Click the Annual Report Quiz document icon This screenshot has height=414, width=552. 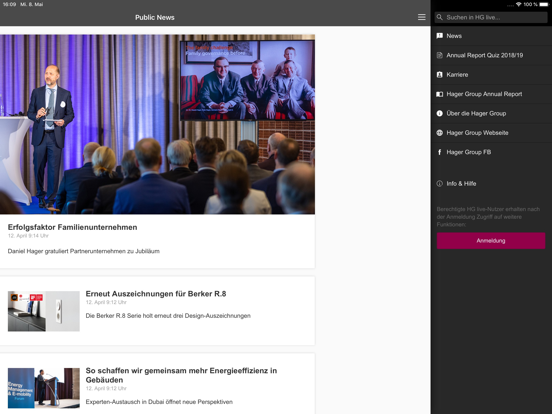(439, 55)
